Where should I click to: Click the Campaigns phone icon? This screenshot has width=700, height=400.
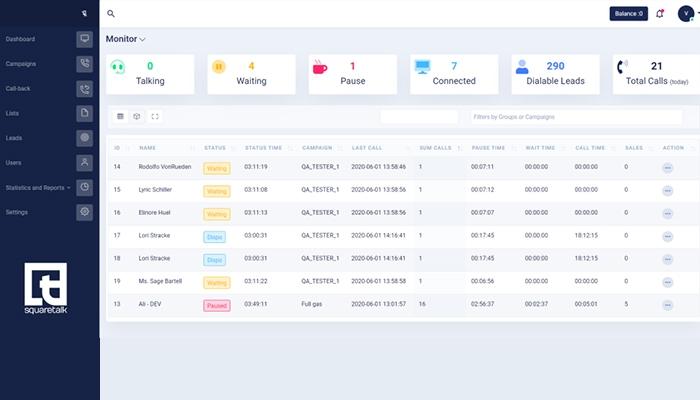(x=84, y=64)
